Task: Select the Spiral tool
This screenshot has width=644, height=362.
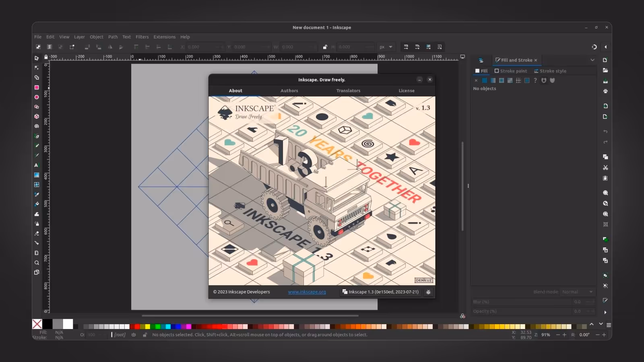Action: point(37,126)
